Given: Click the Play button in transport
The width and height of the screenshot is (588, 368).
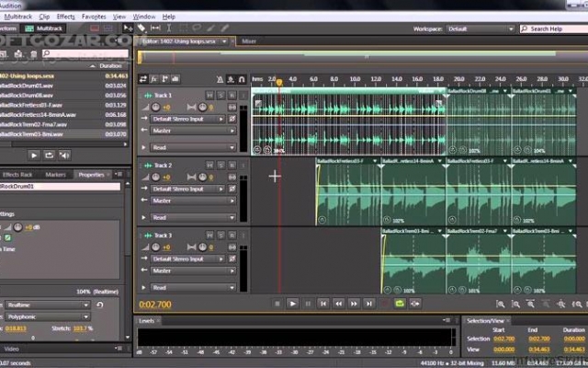Looking at the screenshot, I should [x=292, y=304].
